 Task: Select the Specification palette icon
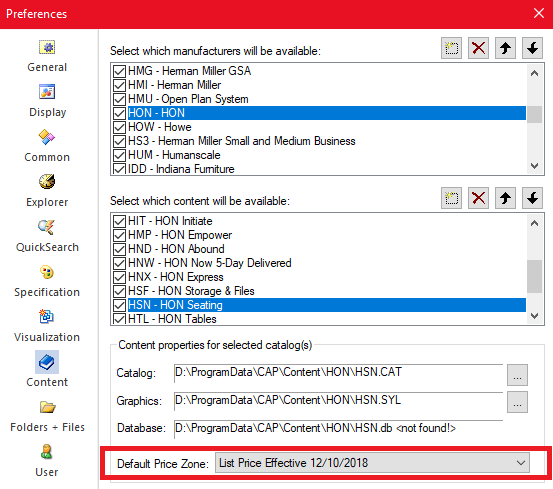coord(47,272)
